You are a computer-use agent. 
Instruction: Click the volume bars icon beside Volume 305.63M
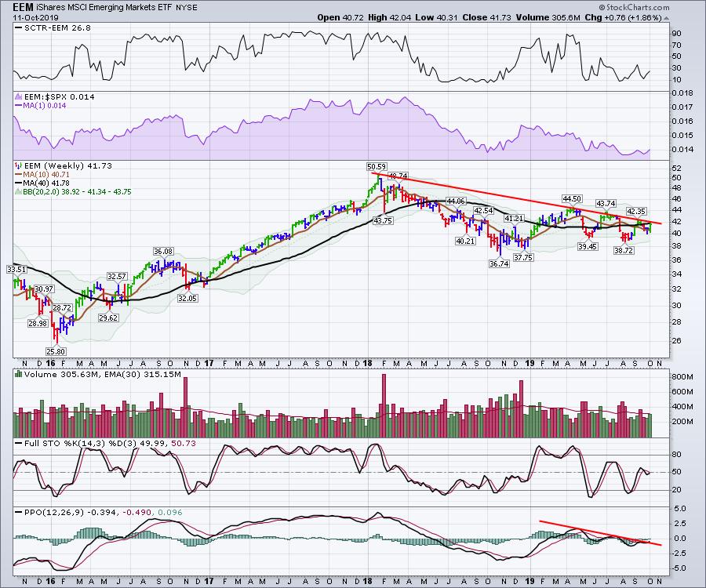pyautogui.click(x=18, y=374)
